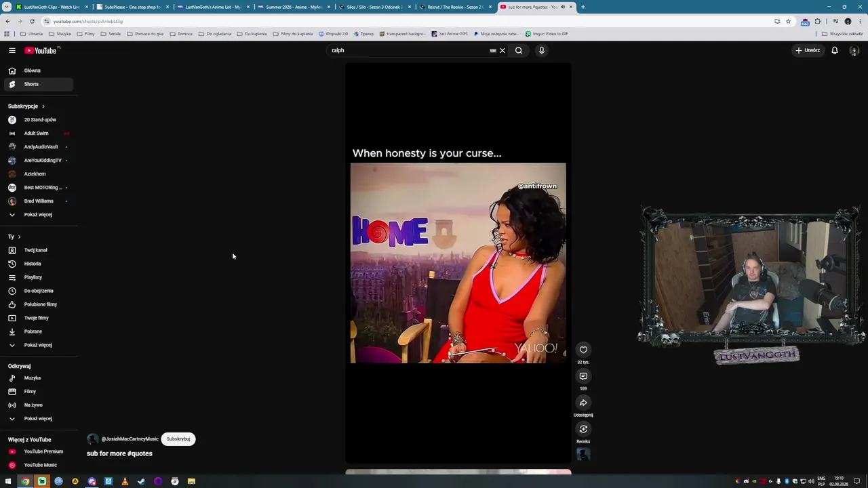Open the tab search dropdown arrow
The width and height of the screenshot is (868, 488).
click(7, 7)
